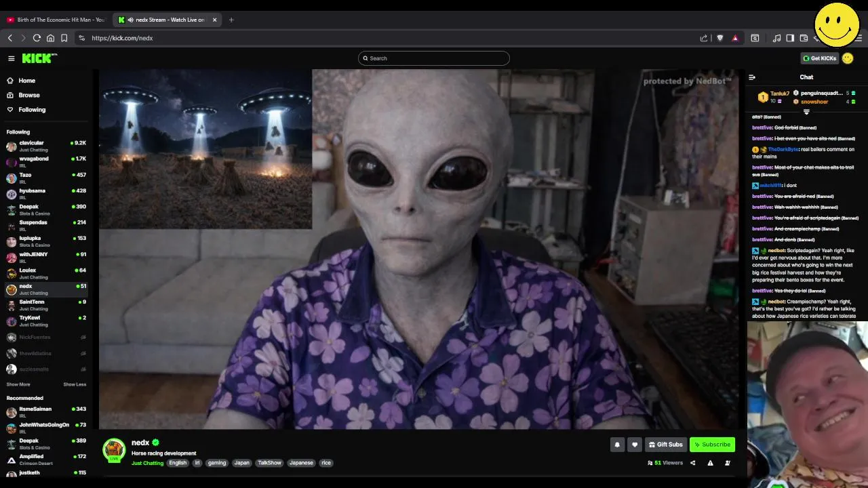Viewport: 868px width, 488px height.
Task: Click the Kick Search field
Action: point(434,58)
